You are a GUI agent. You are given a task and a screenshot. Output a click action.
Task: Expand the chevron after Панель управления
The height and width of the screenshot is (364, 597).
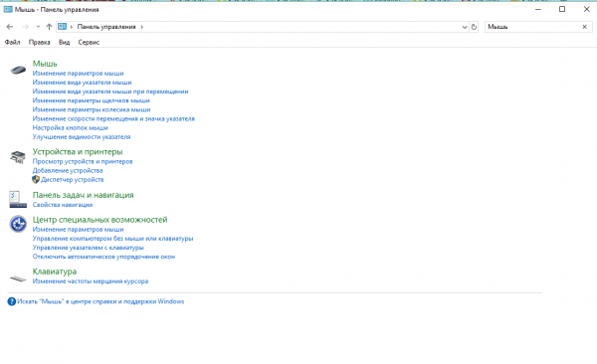142,27
